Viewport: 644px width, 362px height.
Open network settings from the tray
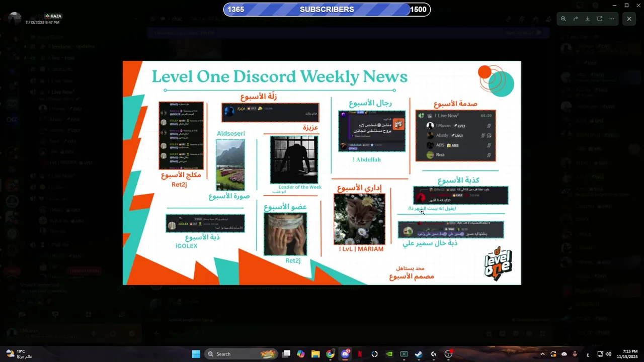point(600,354)
